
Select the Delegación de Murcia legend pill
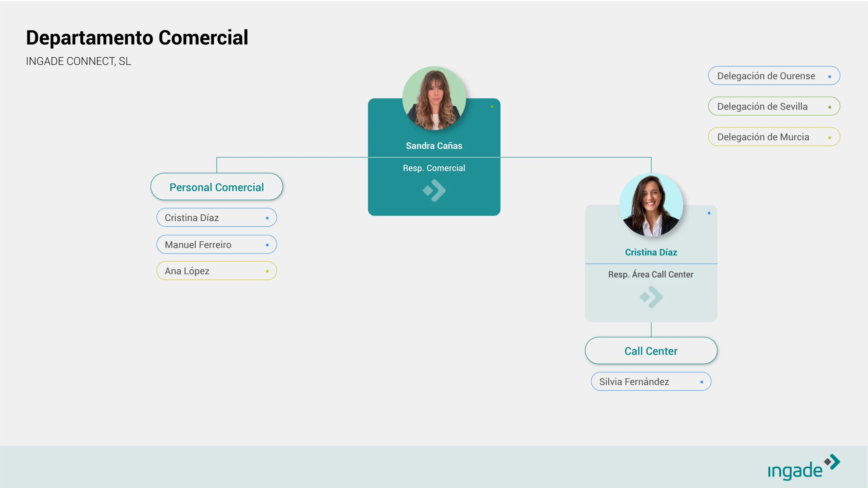coord(774,137)
